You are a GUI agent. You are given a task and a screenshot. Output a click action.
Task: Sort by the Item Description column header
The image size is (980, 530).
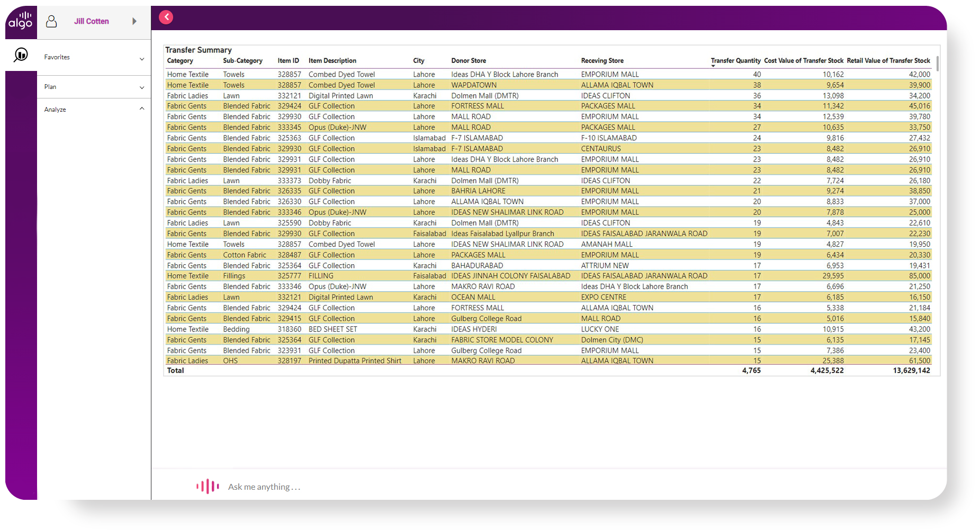click(332, 61)
